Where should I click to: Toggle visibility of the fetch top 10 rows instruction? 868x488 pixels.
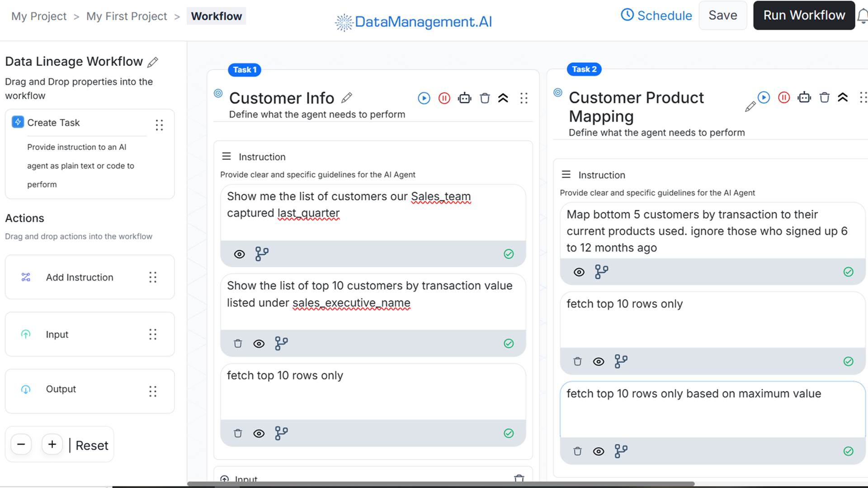[259, 433]
